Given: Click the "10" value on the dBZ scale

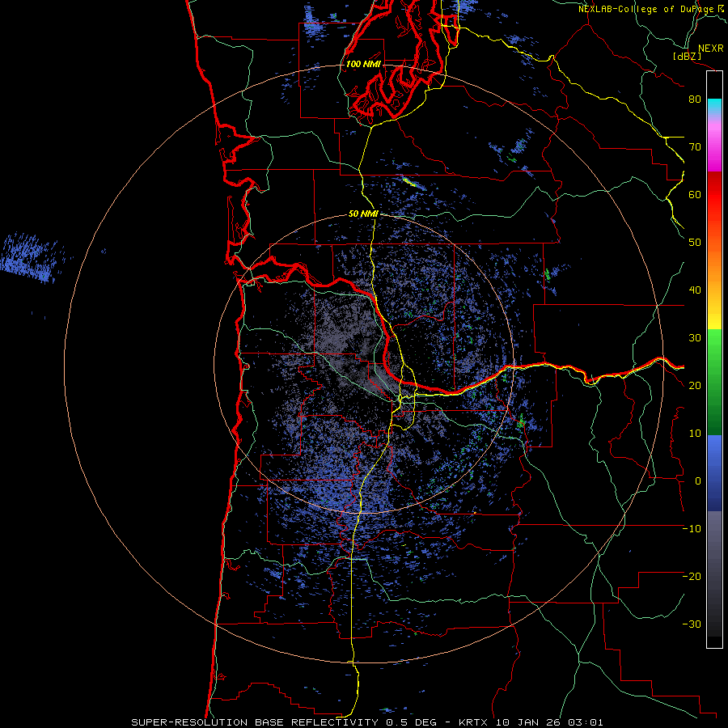Looking at the screenshot, I should (x=695, y=434).
